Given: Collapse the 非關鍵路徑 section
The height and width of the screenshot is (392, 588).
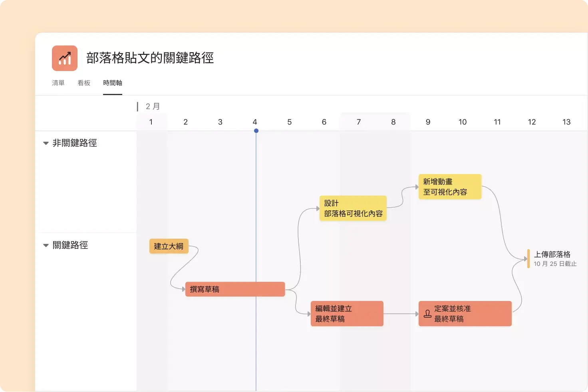Looking at the screenshot, I should 46,143.
